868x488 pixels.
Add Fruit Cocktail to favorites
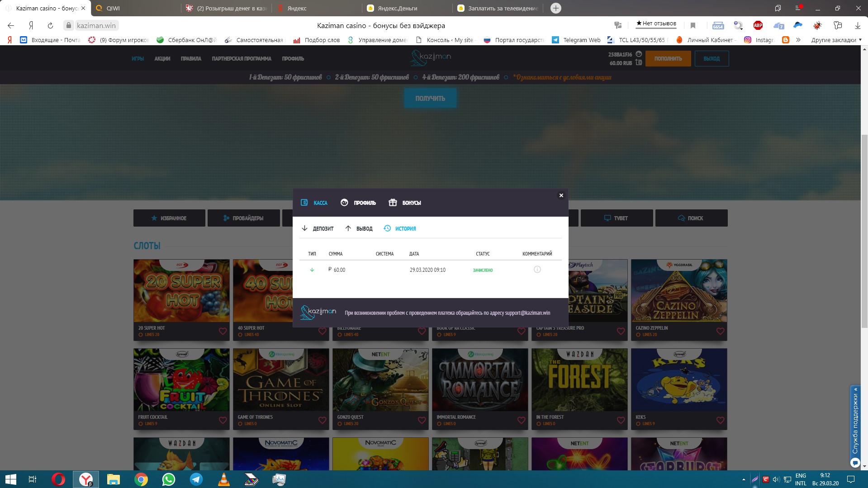pos(223,420)
